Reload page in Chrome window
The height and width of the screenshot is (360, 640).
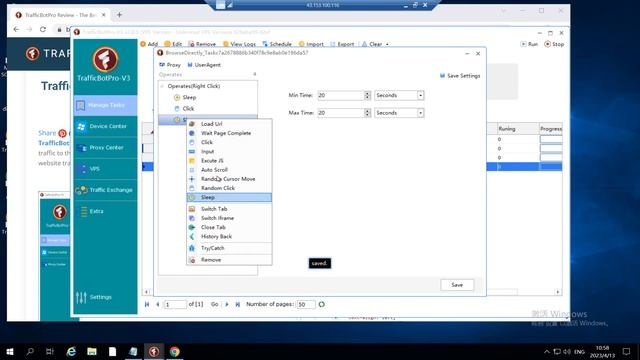click(x=43, y=29)
